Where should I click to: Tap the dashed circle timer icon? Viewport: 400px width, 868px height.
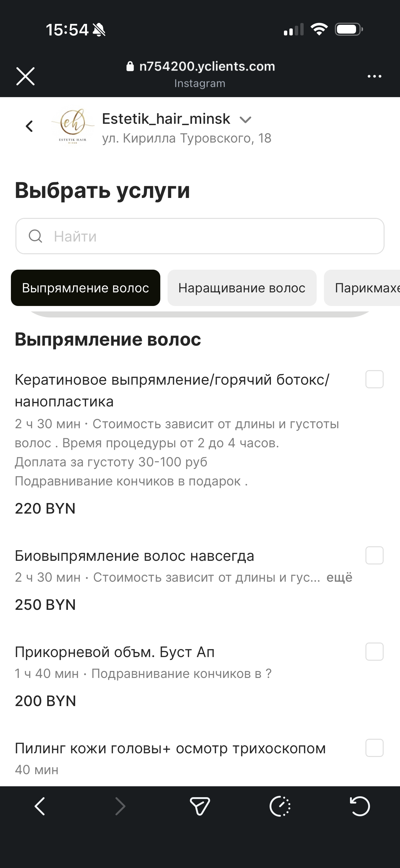(x=280, y=806)
